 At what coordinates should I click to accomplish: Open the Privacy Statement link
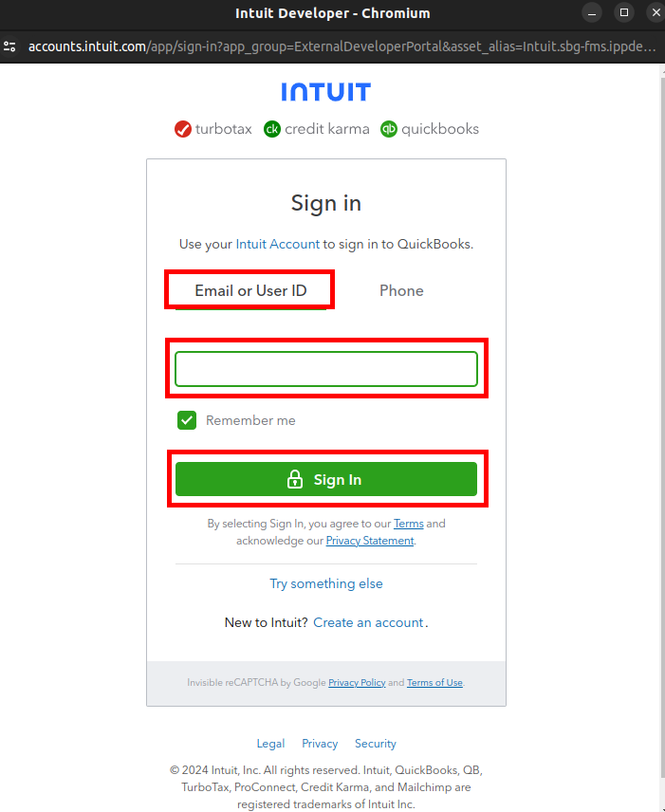370,541
